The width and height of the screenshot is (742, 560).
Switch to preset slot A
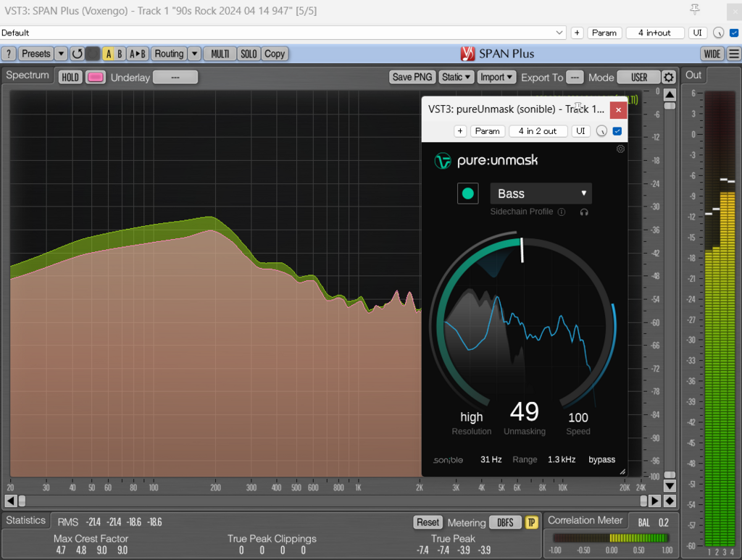(x=109, y=54)
